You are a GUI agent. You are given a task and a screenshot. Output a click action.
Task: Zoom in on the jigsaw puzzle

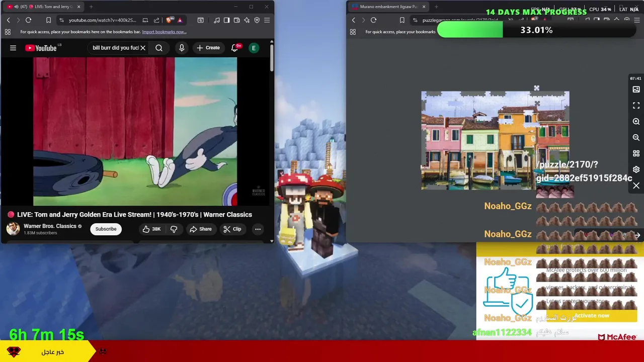pyautogui.click(x=636, y=122)
